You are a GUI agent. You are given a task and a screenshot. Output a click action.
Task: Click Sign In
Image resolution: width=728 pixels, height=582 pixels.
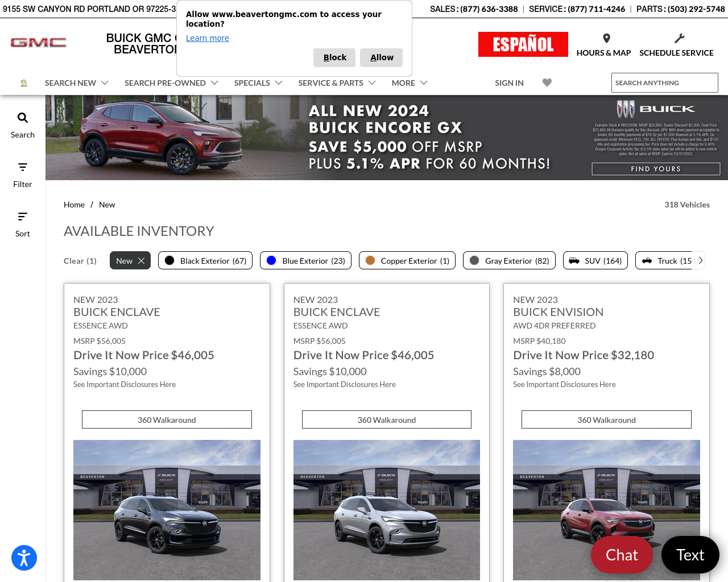click(x=509, y=83)
